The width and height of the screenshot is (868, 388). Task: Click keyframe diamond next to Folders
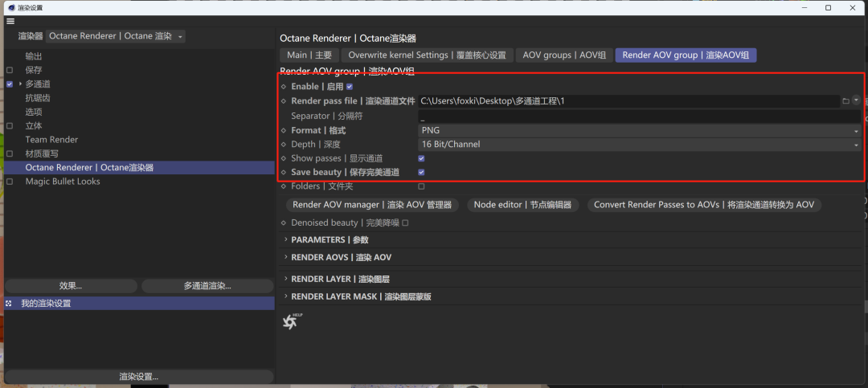pos(284,186)
